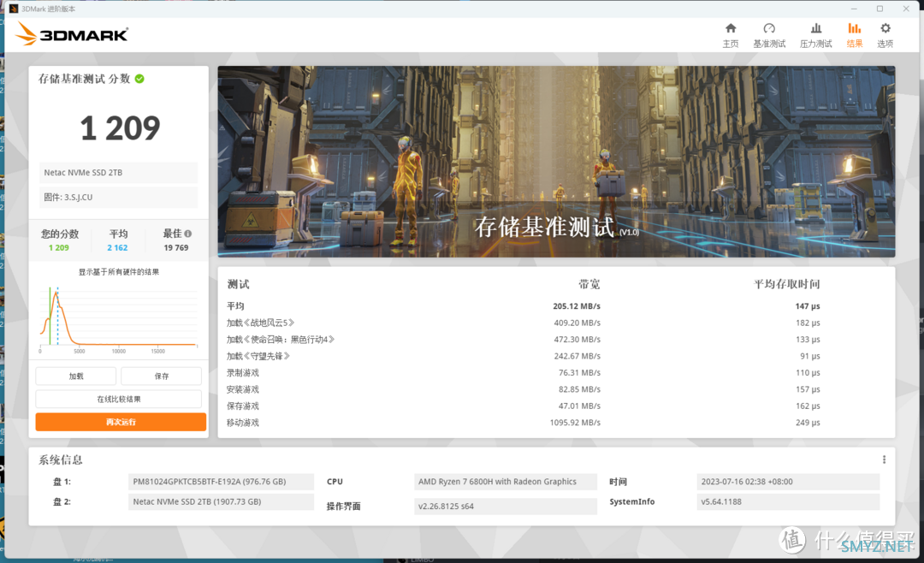Click the orange 再次运行 button
This screenshot has height=563, width=924.
[121, 422]
